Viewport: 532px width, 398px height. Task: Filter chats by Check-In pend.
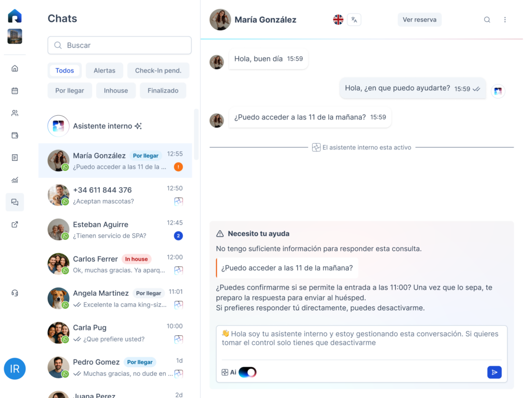(158, 71)
